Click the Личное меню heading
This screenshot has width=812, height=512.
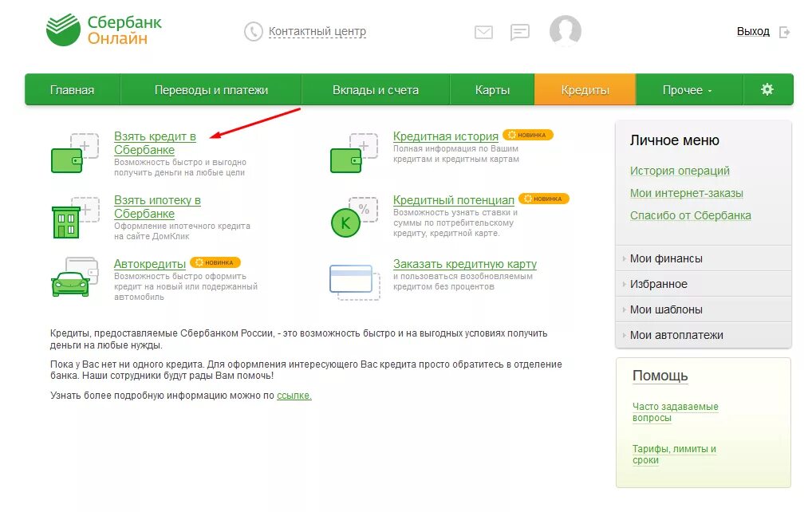(674, 140)
